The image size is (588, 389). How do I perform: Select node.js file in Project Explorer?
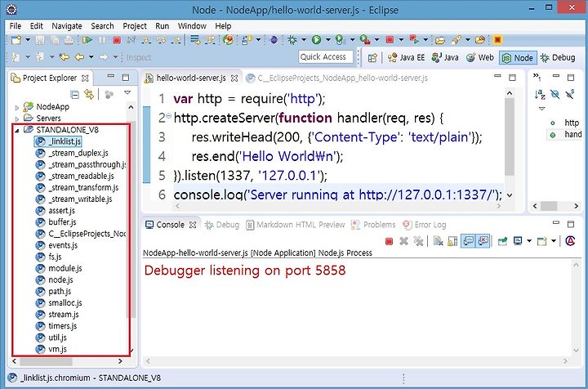tap(55, 279)
